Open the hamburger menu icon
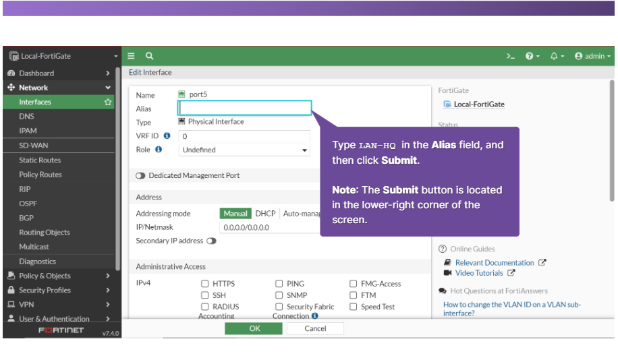This screenshot has height=364, width=618. [132, 56]
